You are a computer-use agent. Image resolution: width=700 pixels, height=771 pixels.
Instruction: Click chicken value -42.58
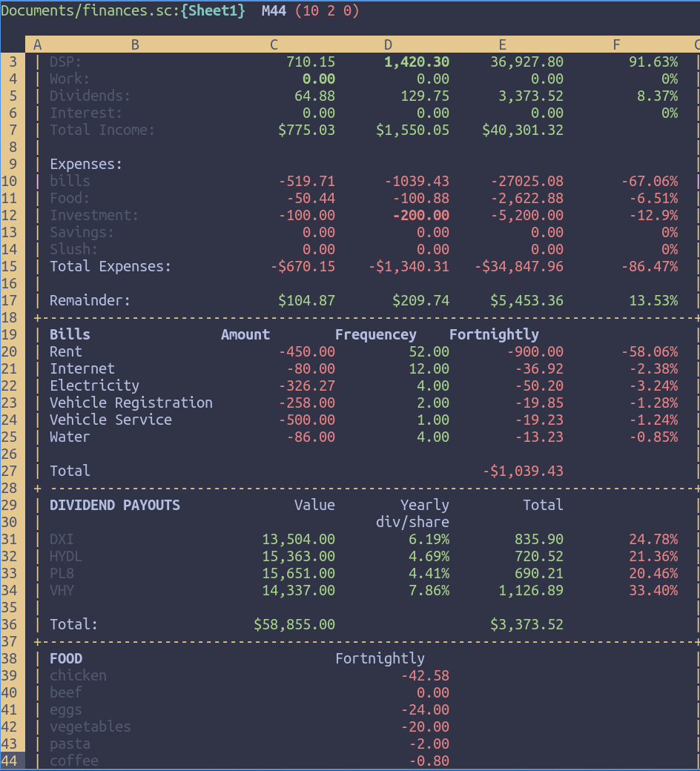[425, 675]
